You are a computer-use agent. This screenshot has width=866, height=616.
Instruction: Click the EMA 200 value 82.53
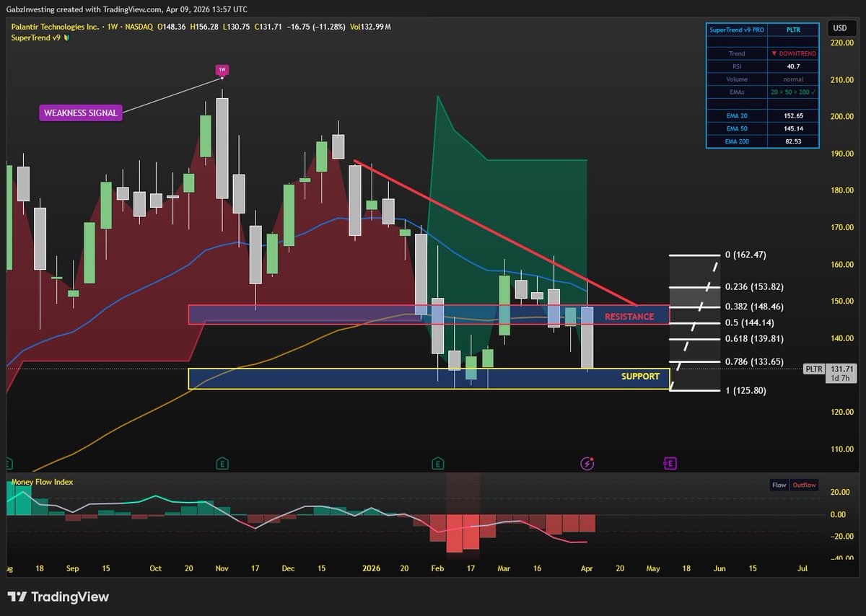(x=792, y=141)
